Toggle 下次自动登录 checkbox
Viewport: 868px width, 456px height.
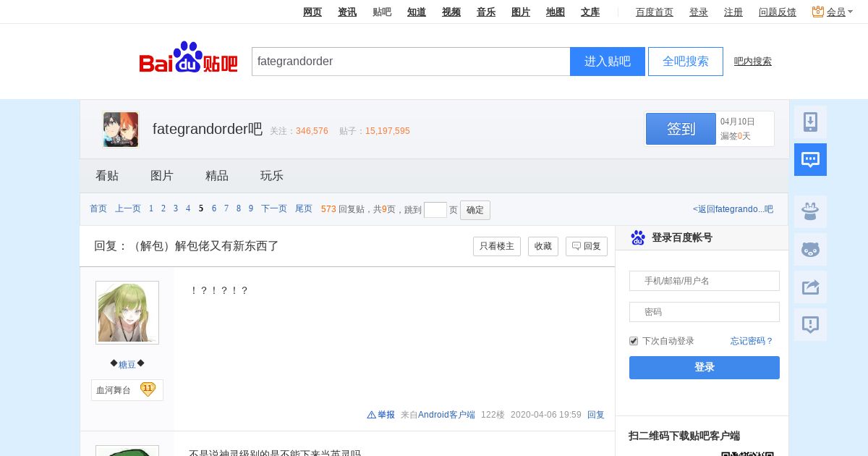pos(634,341)
